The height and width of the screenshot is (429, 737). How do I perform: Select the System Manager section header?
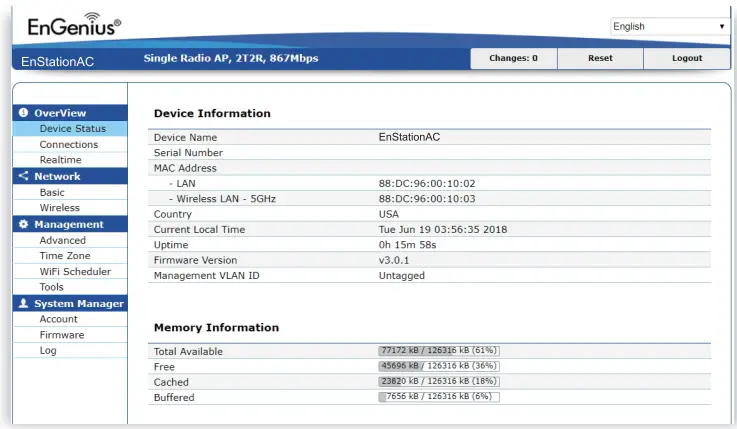pos(70,304)
